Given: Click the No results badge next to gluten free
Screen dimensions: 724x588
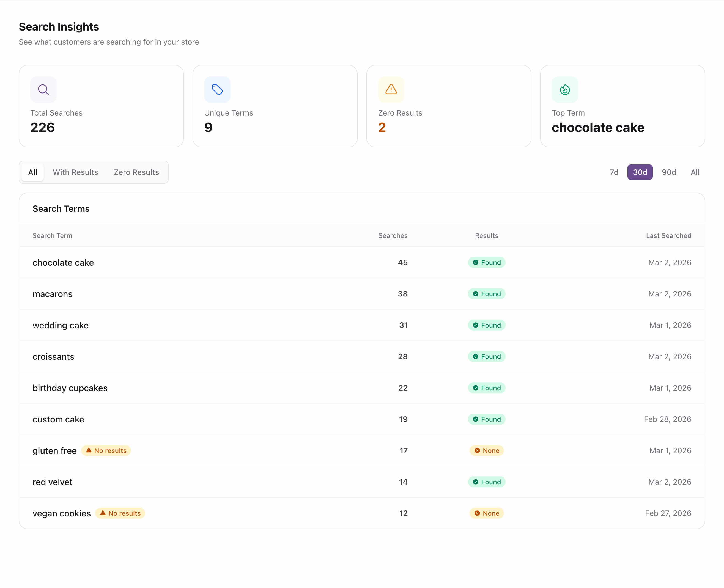Looking at the screenshot, I should 106,450.
